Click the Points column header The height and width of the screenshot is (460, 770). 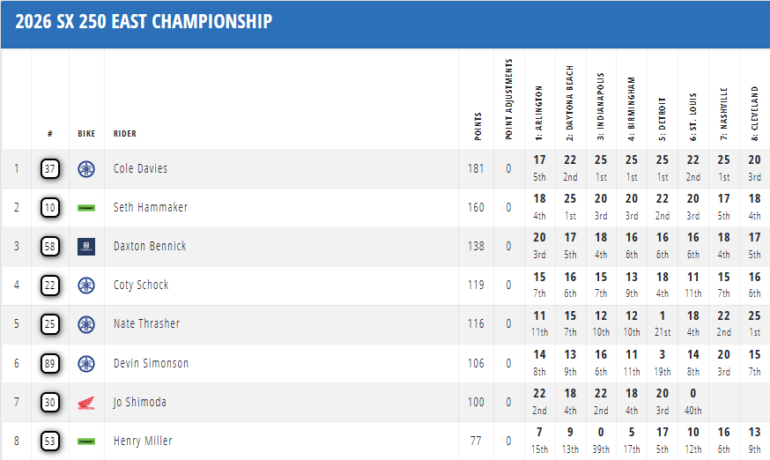(x=476, y=122)
